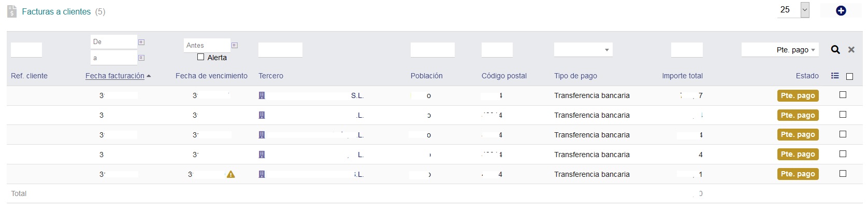Open calendar picker next to 'a' date
This screenshot has height=209, width=868.
141,58
